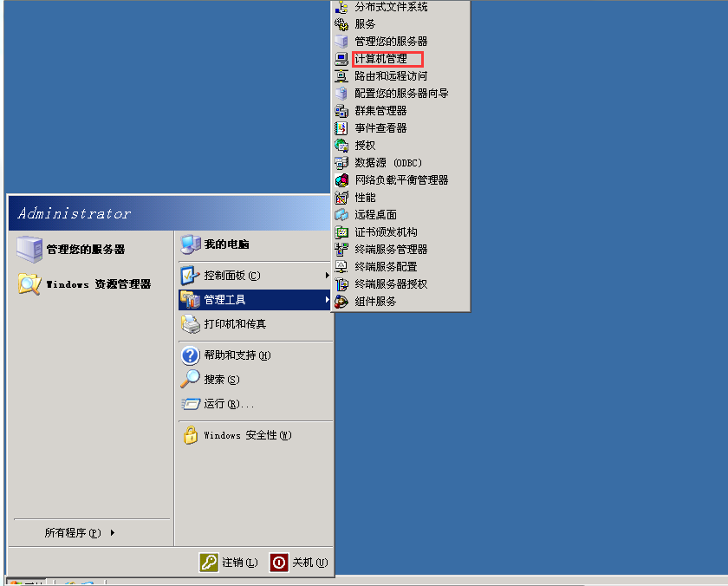The width and height of the screenshot is (728, 586).
Task: Click the 性能 monitor icon
Action: point(341,198)
